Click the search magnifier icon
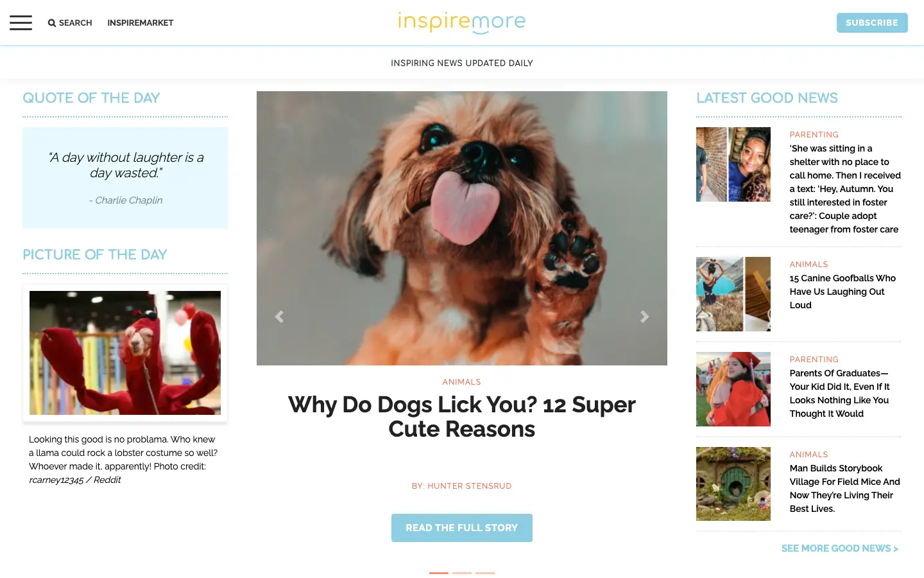 pos(52,23)
